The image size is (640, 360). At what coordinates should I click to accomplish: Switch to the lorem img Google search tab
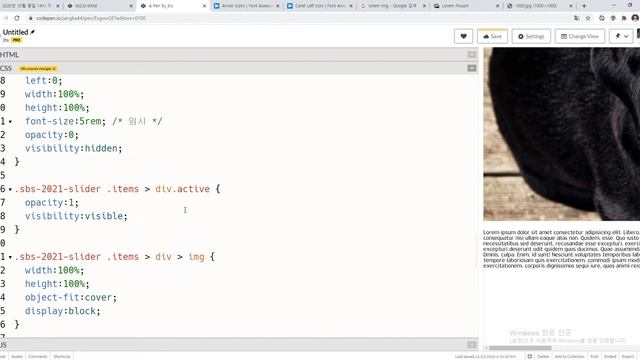[x=393, y=6]
